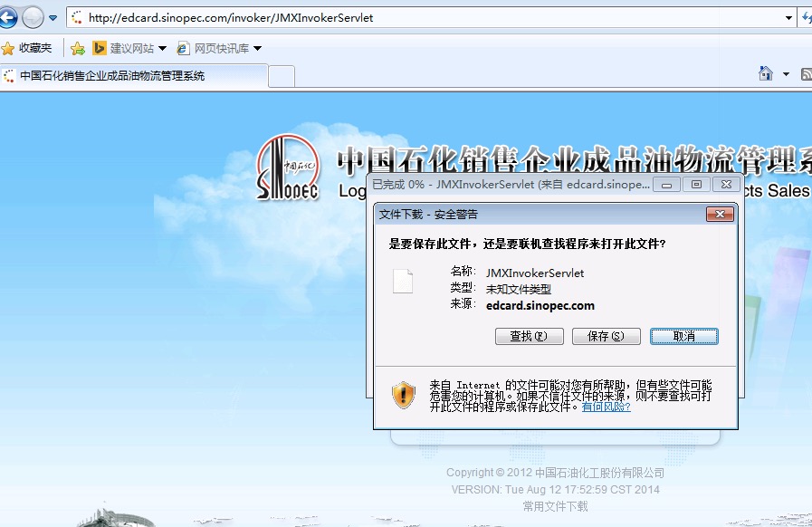Click the browser Back arrow button
The image size is (812, 527).
[x=7, y=17]
